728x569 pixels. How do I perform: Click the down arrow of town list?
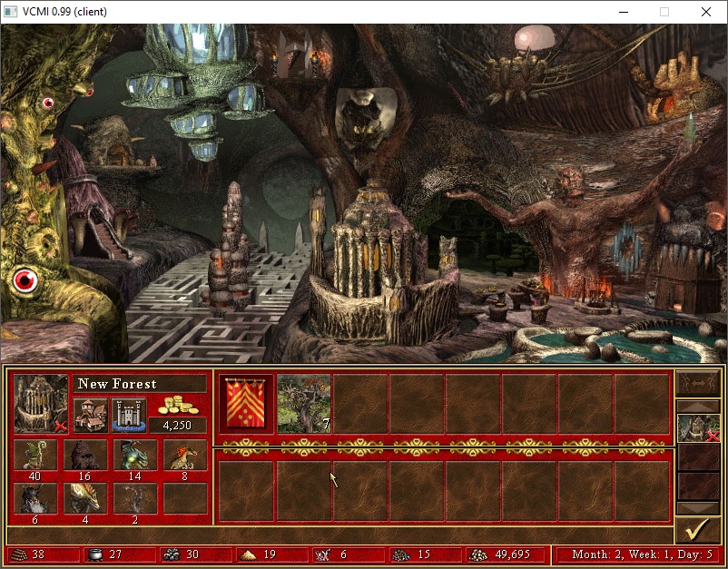pos(698,507)
